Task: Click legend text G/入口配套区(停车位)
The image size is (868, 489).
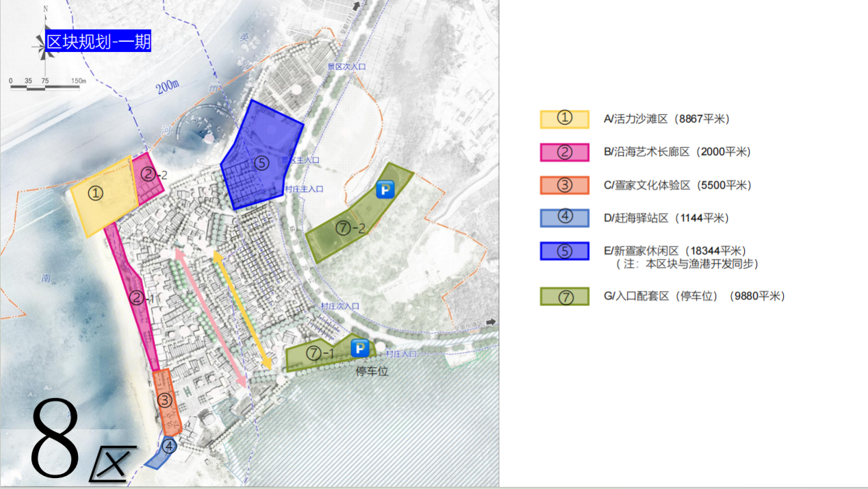Action: 693,297
